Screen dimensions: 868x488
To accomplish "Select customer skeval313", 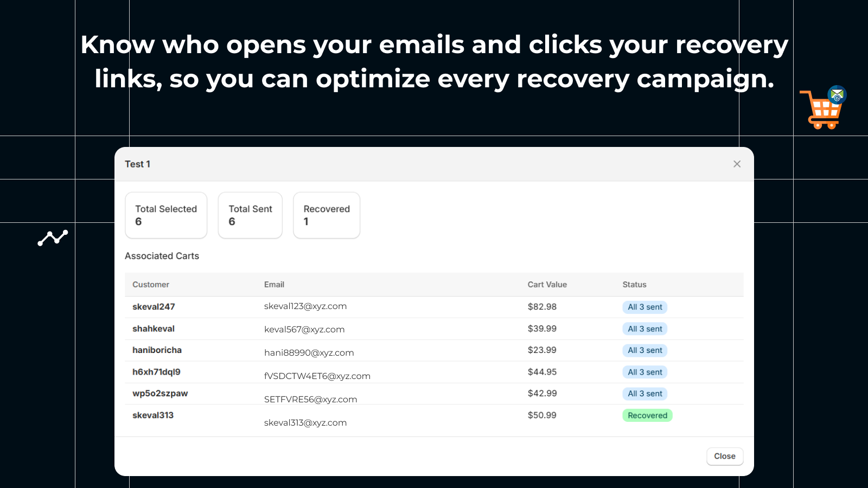I will pyautogui.click(x=153, y=415).
